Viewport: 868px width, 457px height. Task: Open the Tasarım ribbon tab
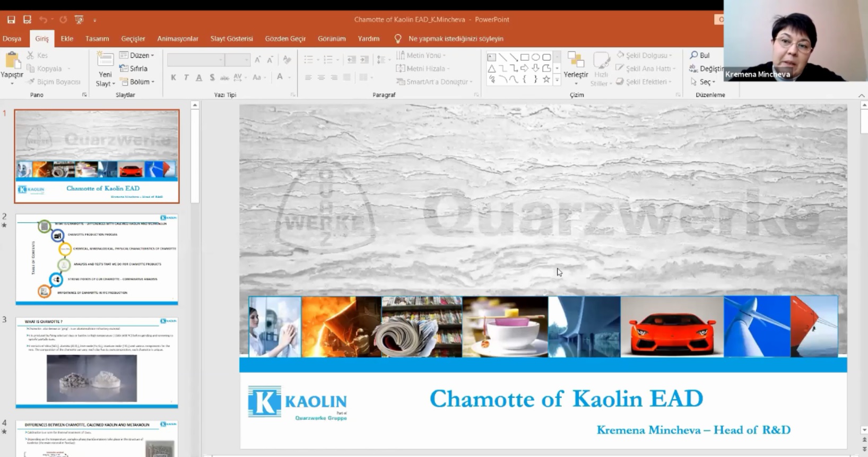97,39
